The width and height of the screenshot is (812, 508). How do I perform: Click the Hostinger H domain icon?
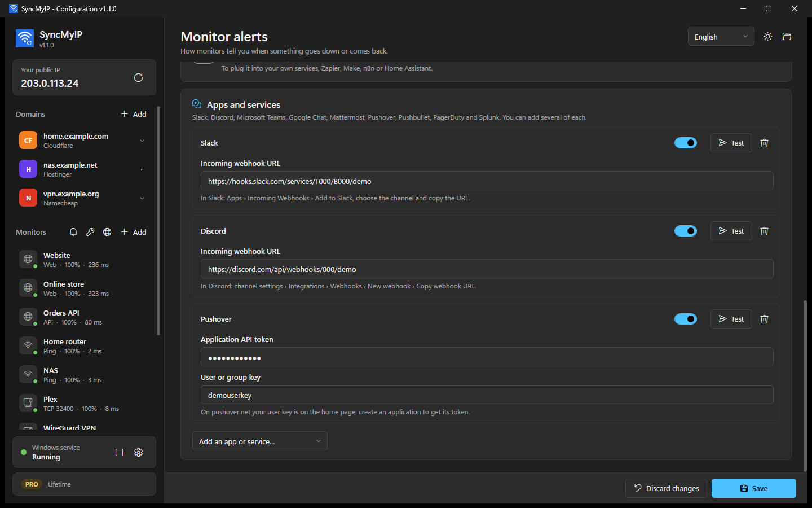(28, 169)
